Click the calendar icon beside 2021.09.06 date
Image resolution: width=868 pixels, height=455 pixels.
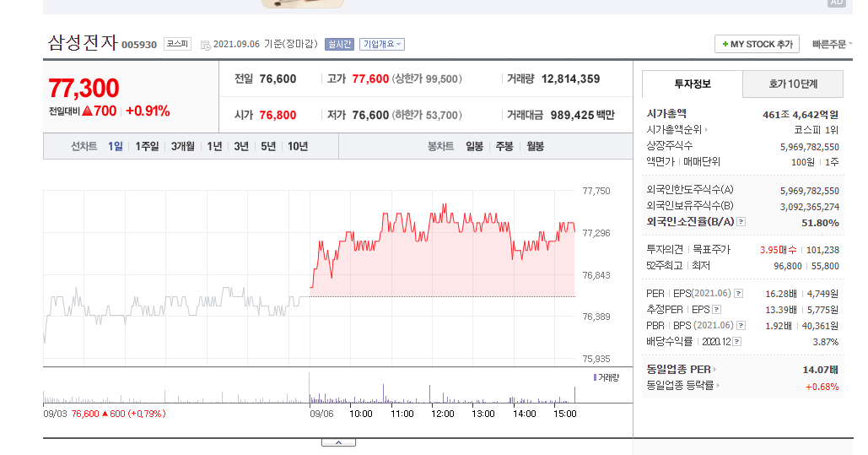pyautogui.click(x=205, y=45)
